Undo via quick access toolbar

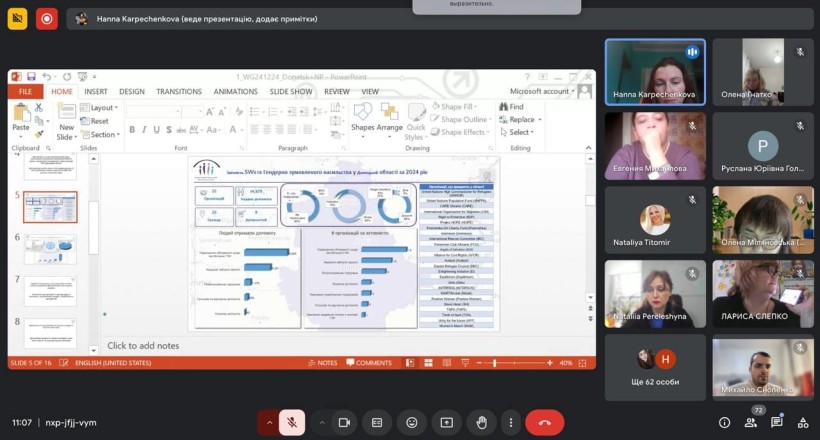pos(47,77)
